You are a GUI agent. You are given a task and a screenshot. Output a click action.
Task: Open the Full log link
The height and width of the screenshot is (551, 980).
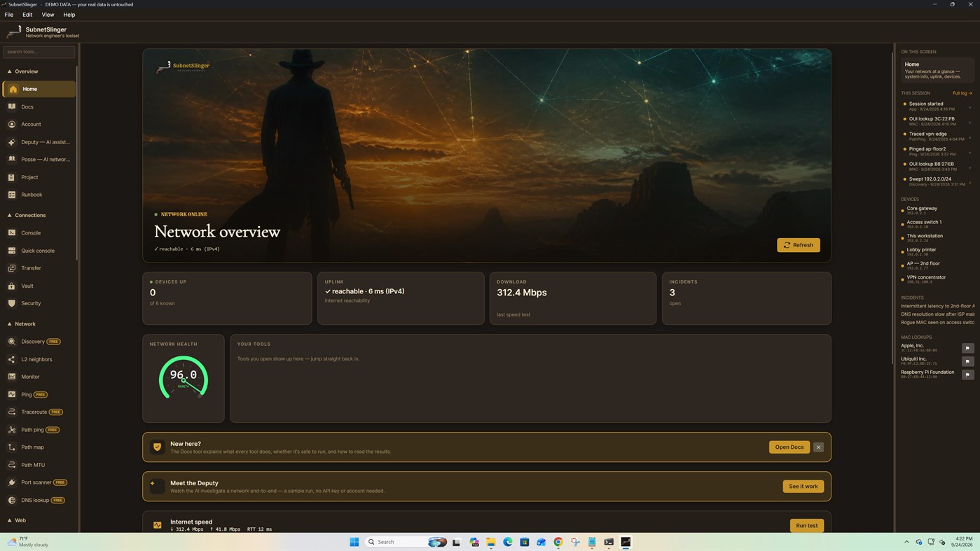[962, 93]
